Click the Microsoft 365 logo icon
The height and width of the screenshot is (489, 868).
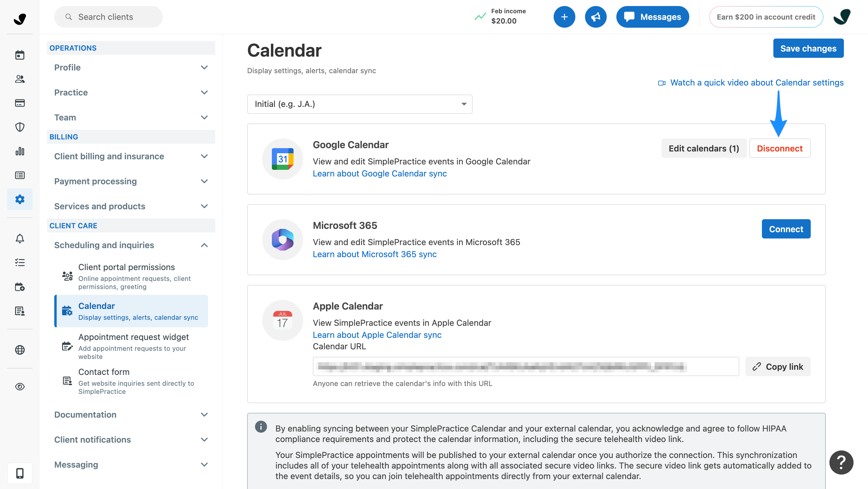tap(282, 240)
